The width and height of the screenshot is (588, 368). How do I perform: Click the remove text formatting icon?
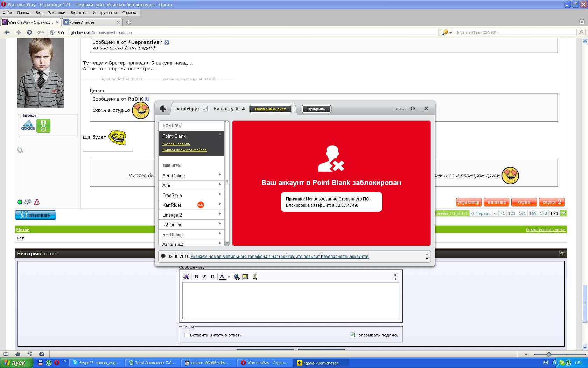[186, 277]
